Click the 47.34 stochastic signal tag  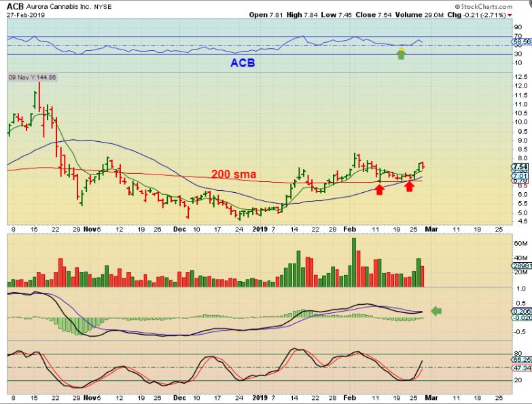click(522, 368)
